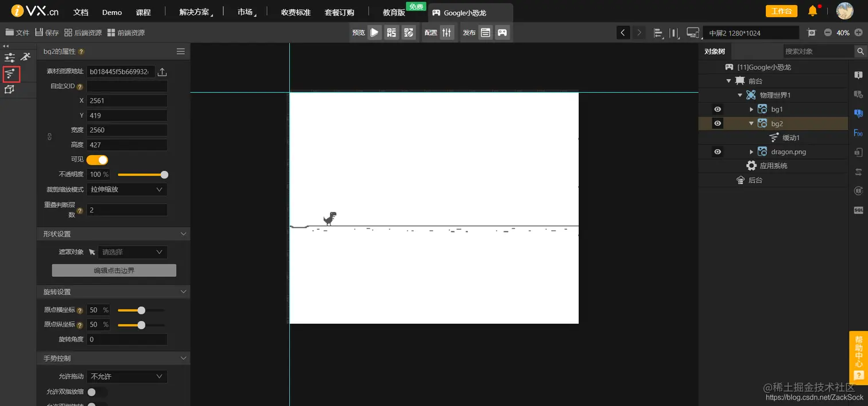Open the 课程 menu
Screen dimensions: 868x406
click(x=144, y=12)
